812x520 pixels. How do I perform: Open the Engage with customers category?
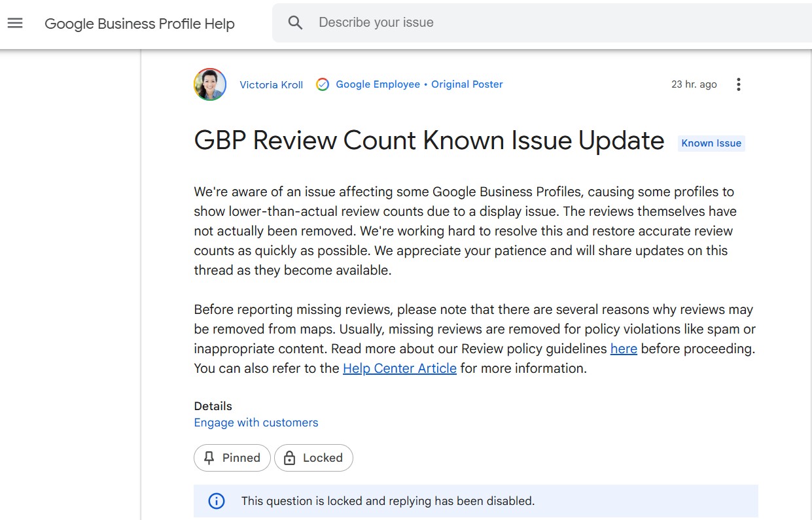pyautogui.click(x=256, y=423)
